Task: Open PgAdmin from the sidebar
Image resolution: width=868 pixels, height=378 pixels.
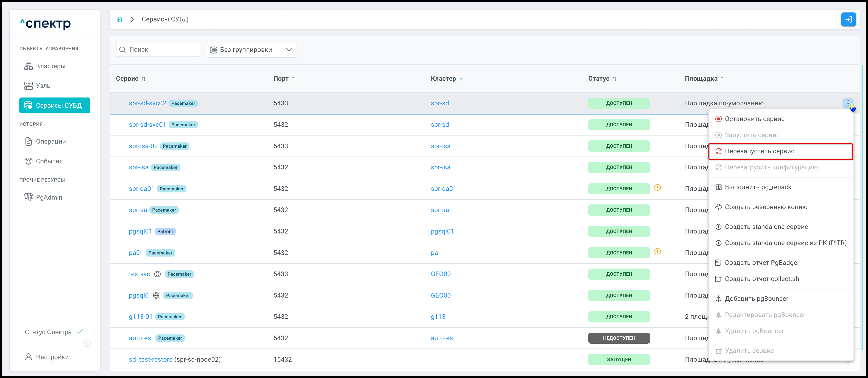Action: click(x=49, y=197)
